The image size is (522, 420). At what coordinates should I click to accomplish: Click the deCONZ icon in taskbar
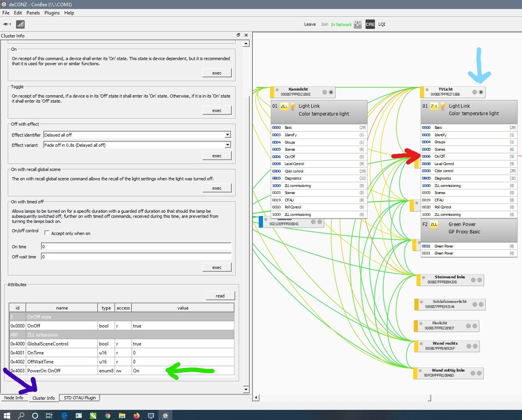(x=165, y=415)
